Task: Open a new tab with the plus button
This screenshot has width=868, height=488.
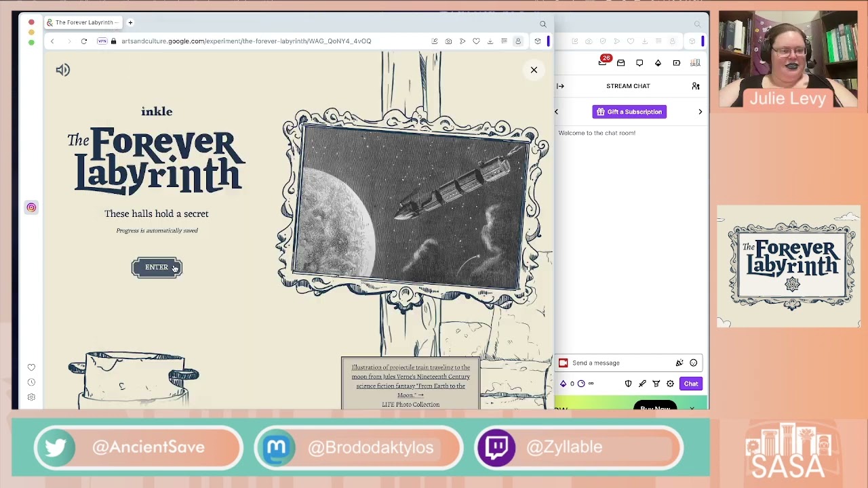Action: (130, 22)
